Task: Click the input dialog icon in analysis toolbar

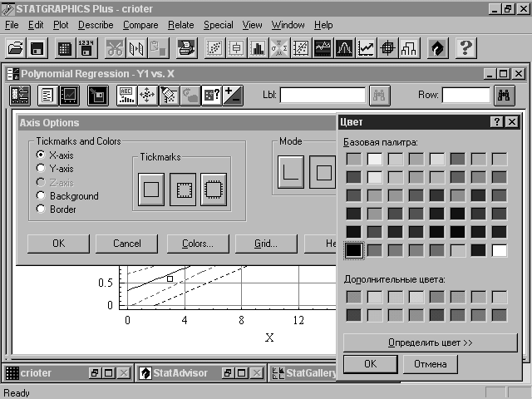Action: [x=20, y=96]
